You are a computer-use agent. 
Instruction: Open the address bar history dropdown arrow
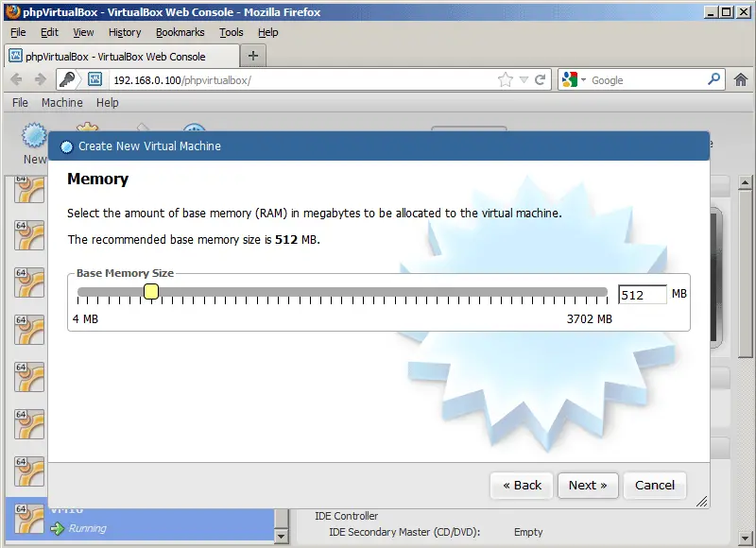tap(524, 80)
